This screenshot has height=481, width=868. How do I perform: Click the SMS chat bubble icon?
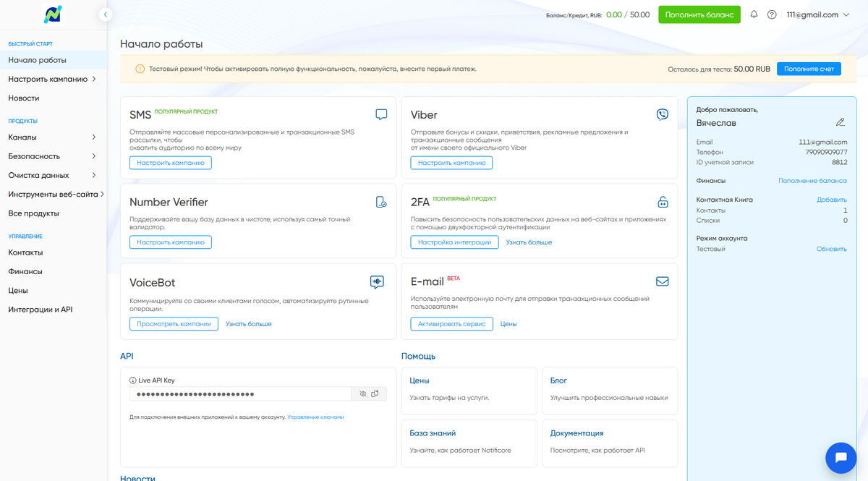point(381,114)
